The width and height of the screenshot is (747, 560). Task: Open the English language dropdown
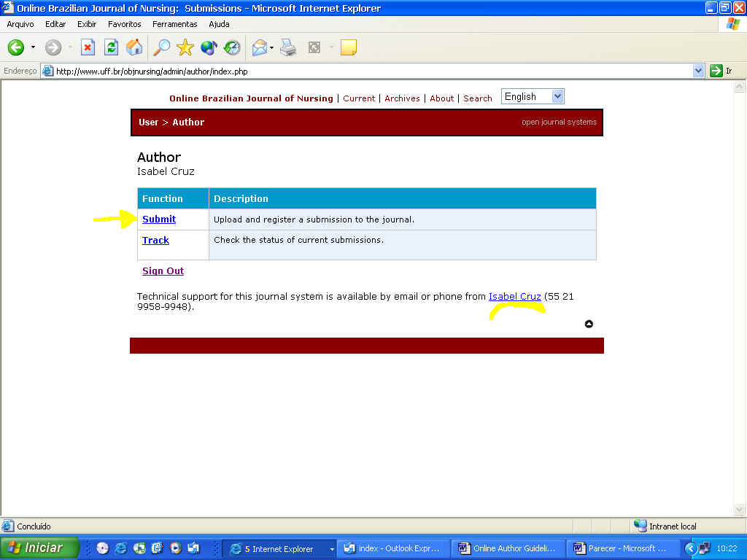533,97
